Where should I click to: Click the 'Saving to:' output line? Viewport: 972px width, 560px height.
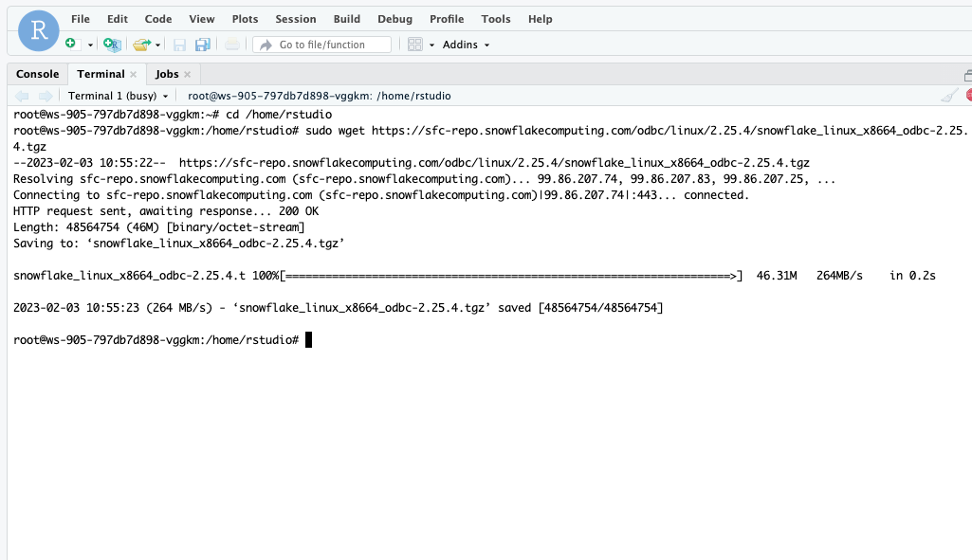point(178,244)
